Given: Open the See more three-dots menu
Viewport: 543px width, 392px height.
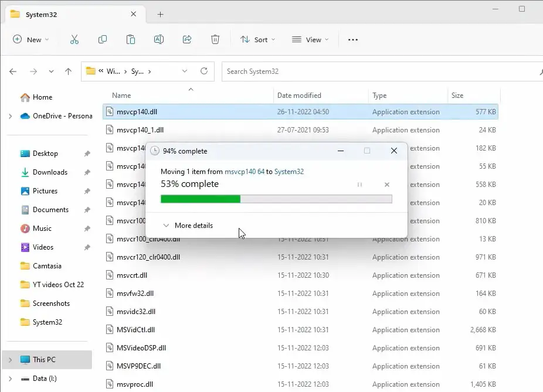Looking at the screenshot, I should 353,40.
